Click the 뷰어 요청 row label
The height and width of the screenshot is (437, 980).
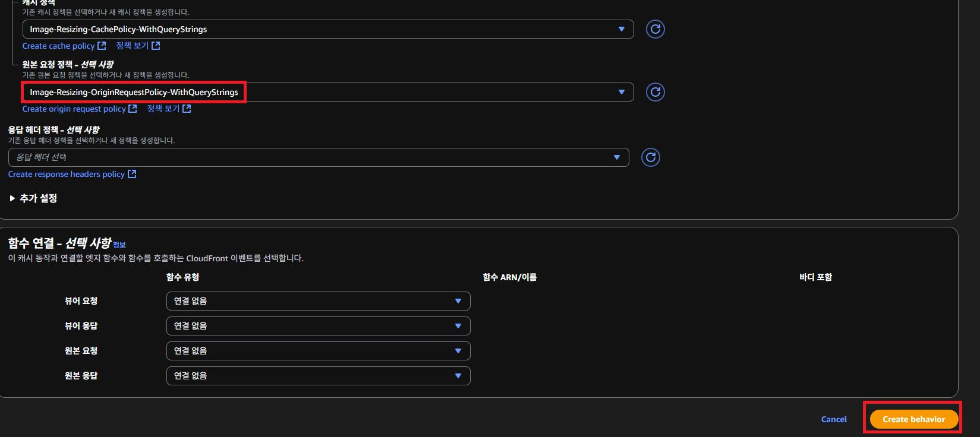pyautogui.click(x=81, y=301)
